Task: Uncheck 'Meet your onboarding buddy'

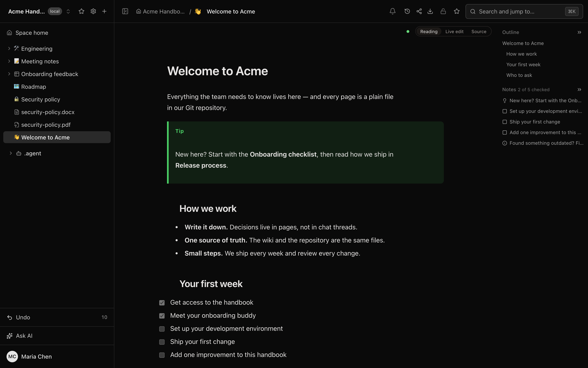Action: point(162,316)
